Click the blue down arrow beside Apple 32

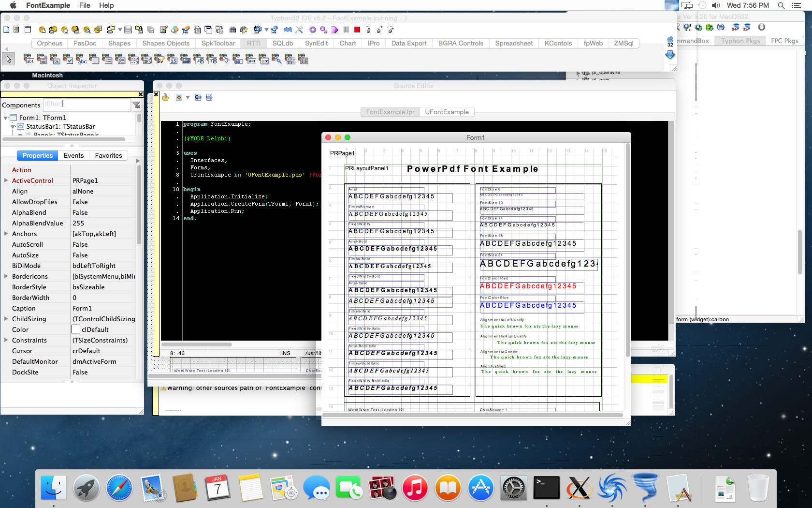tap(670, 55)
